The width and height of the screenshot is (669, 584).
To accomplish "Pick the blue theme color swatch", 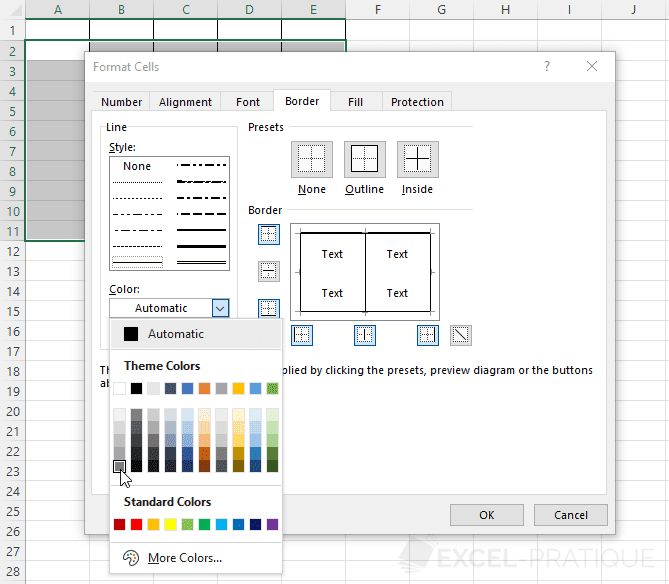I will [187, 388].
